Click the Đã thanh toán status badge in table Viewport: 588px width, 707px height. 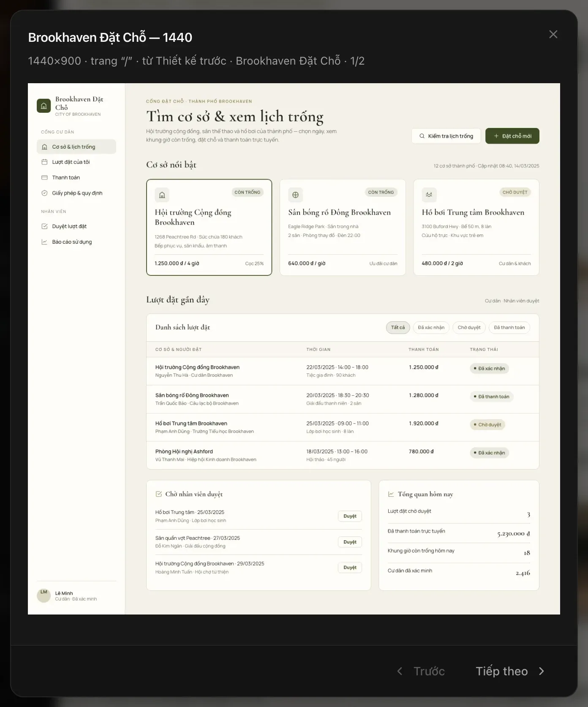pos(491,397)
